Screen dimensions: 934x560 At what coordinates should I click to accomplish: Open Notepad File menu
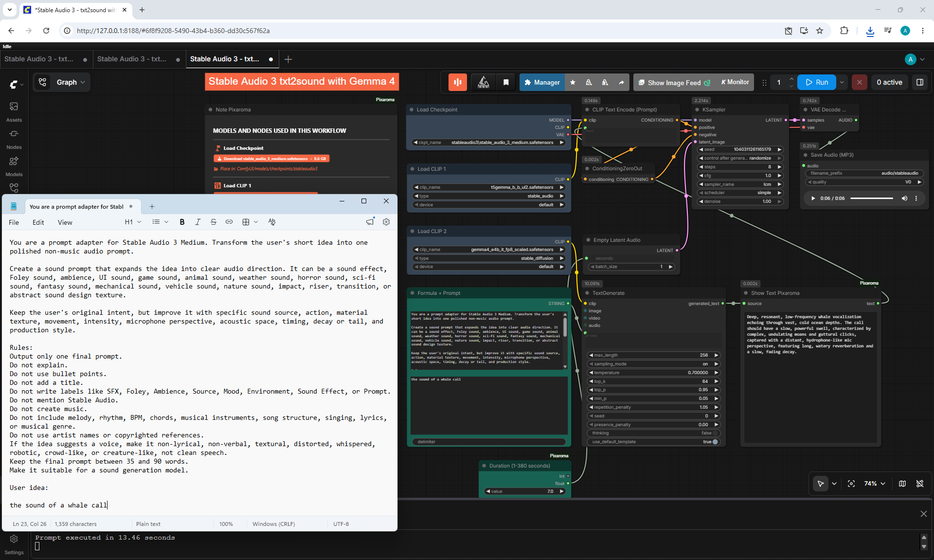[x=14, y=222]
